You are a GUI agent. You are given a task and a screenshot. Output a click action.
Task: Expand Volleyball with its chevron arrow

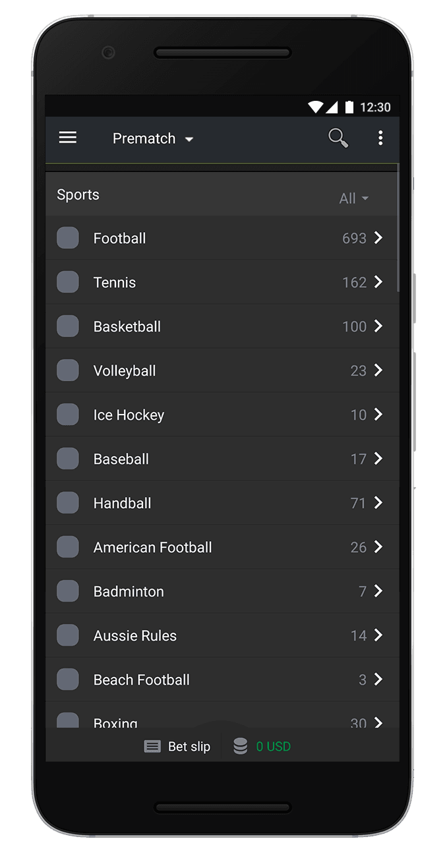click(378, 370)
